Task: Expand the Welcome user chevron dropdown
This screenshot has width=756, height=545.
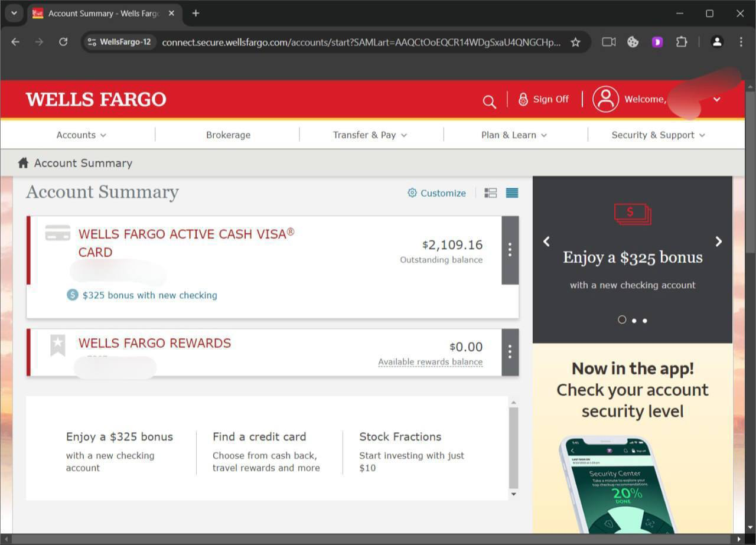Action: (x=716, y=99)
